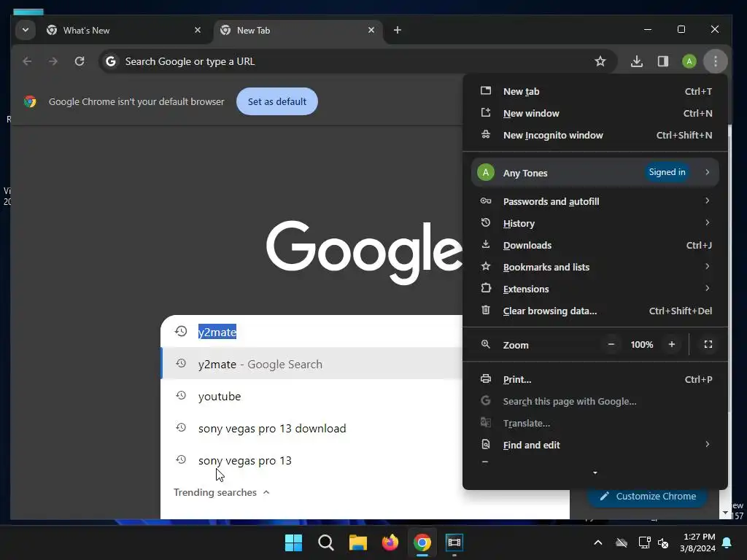Click the network tray icon
Screen dimensions: 747x560
pos(644,542)
